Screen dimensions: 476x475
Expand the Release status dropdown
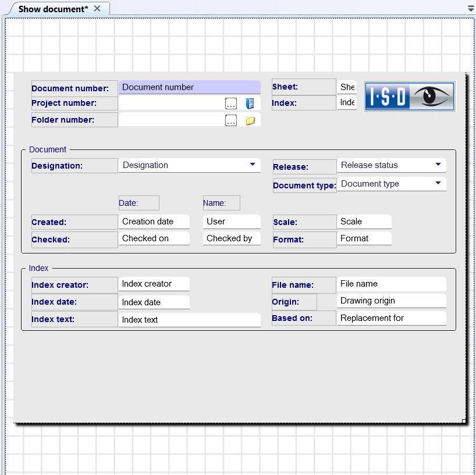click(x=438, y=165)
